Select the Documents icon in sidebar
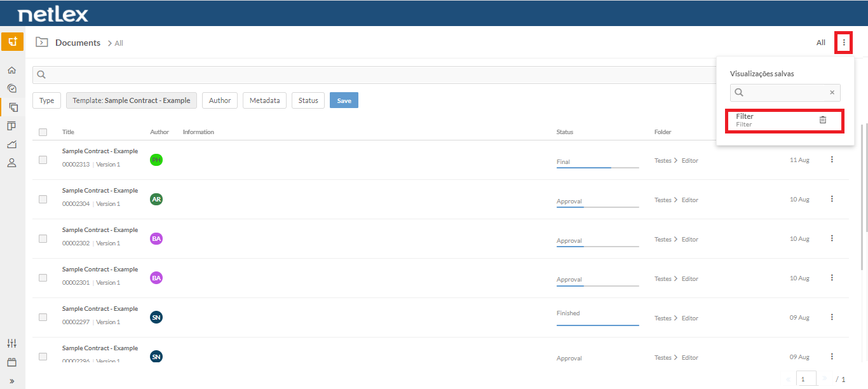The width and height of the screenshot is (868, 389). [12, 107]
